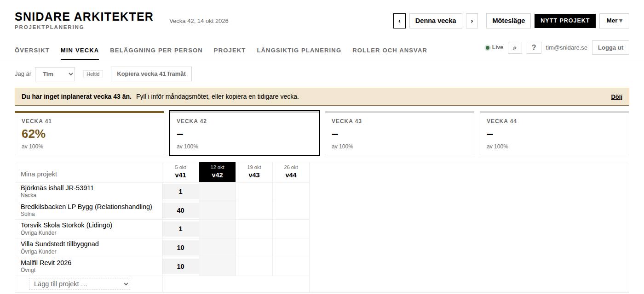Expand the Mer menu
The image size is (644, 294).
click(x=614, y=21)
